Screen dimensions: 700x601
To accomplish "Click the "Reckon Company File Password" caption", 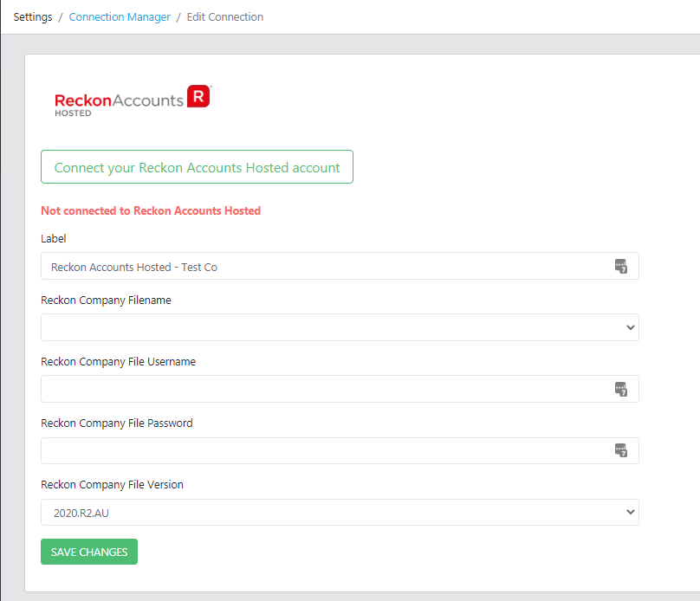I will 117,423.
